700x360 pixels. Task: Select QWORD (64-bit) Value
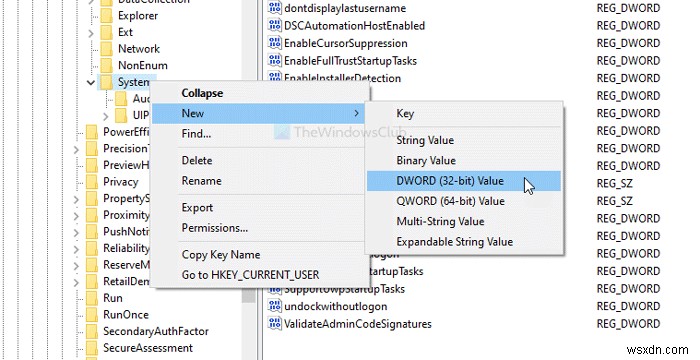point(464,201)
